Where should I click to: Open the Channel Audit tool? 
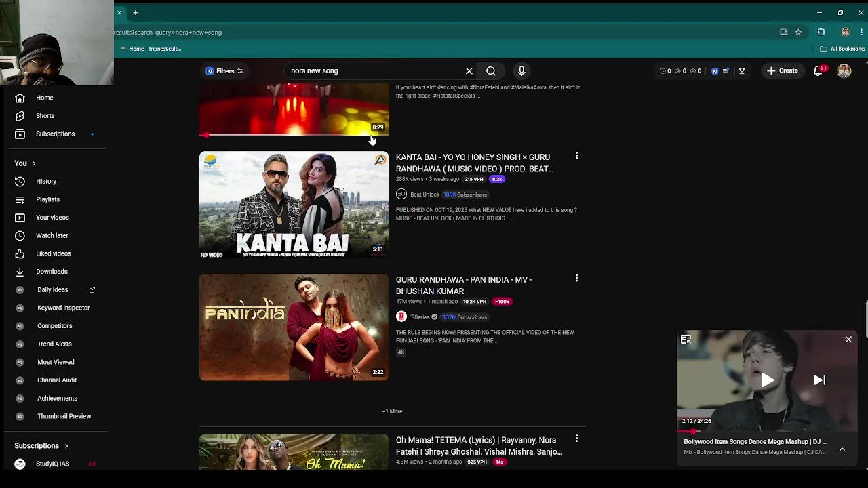click(x=57, y=380)
